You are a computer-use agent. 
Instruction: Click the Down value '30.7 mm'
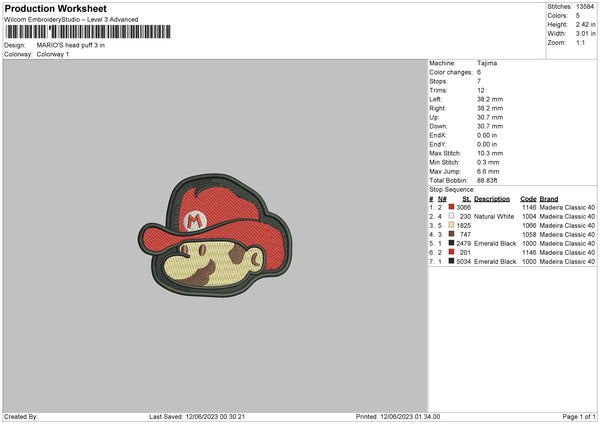490,126
